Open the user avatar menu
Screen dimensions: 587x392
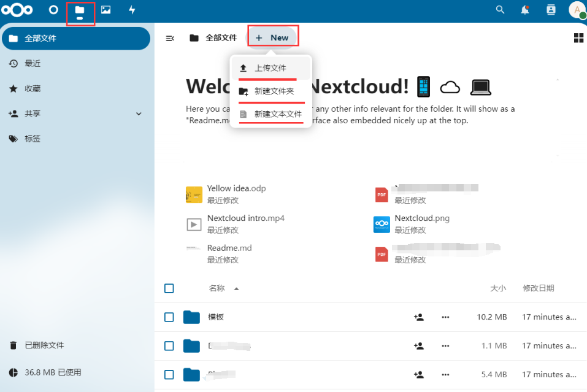(577, 10)
